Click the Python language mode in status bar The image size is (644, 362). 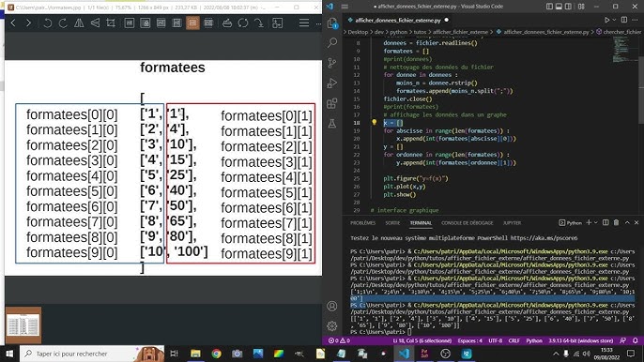[534, 340]
